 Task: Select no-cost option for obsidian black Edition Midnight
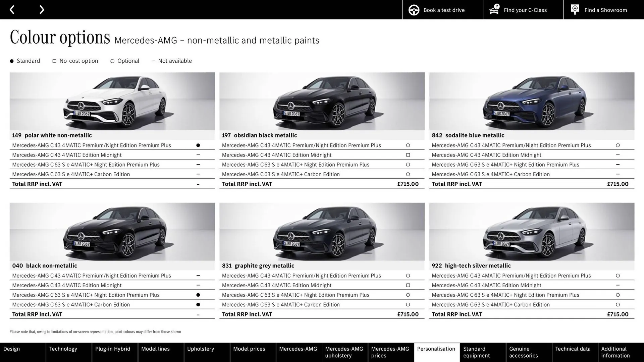pyautogui.click(x=408, y=155)
